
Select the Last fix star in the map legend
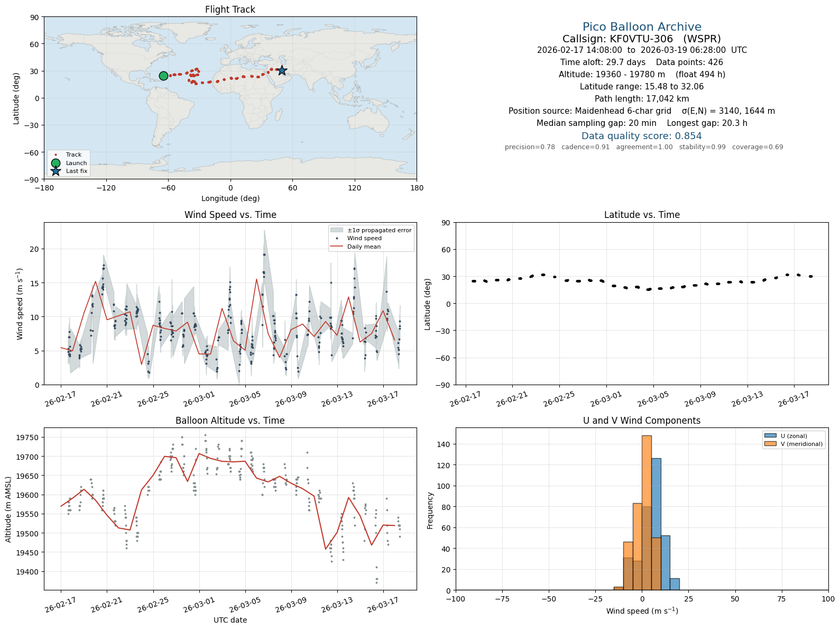56,171
